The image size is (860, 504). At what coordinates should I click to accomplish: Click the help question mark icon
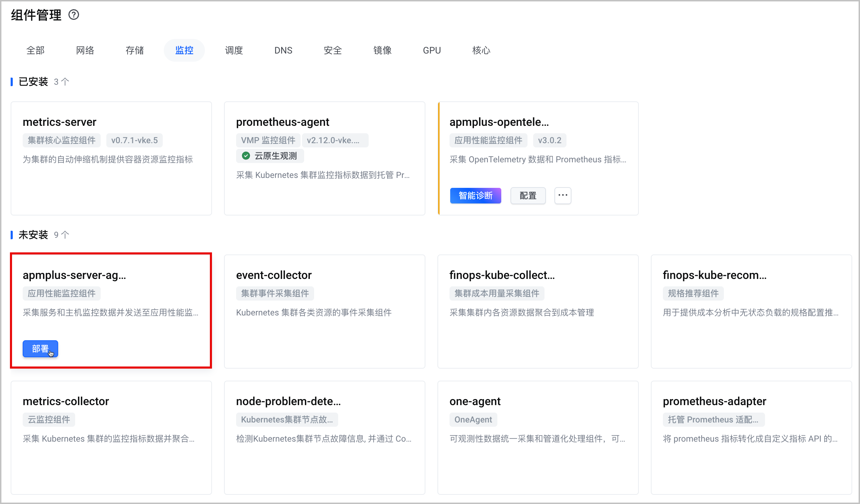click(x=74, y=15)
